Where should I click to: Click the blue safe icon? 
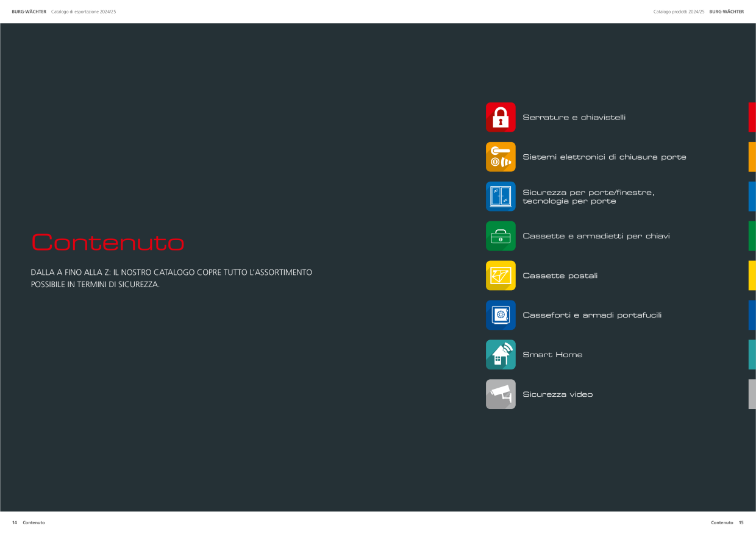click(501, 315)
